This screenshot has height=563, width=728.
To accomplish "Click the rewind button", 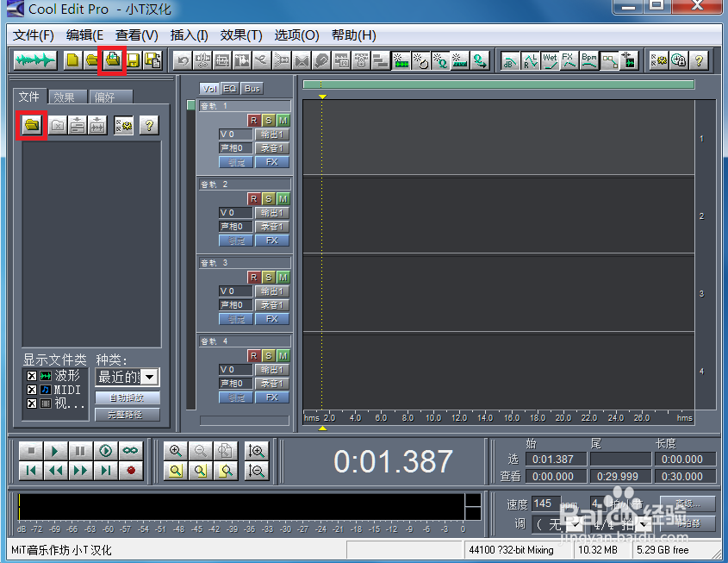I will 56,471.
